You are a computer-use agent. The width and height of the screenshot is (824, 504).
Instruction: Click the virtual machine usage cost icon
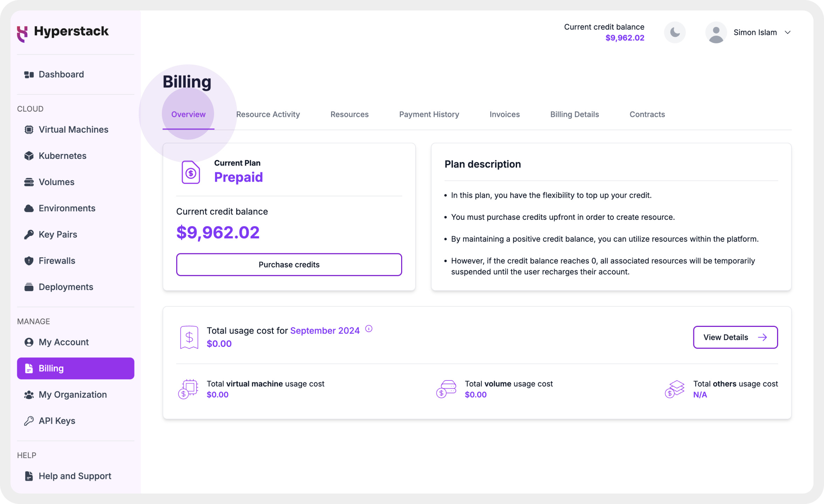click(188, 389)
